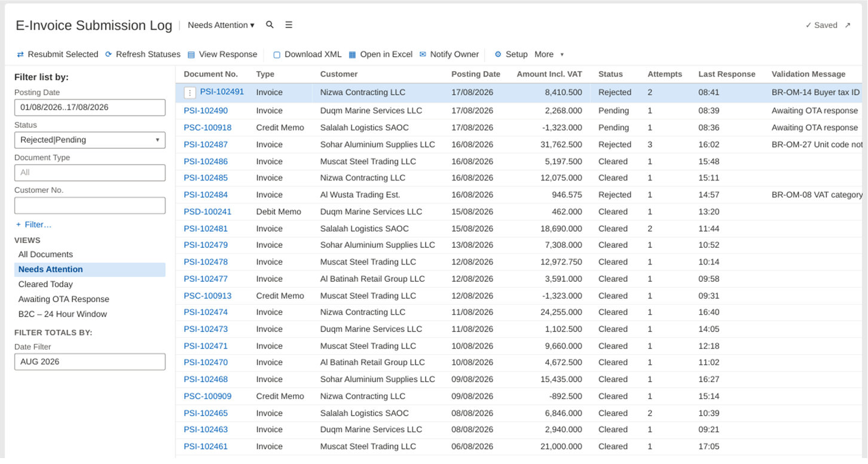Sort by Posting Date column header
Screen dimensions: 868x464
(476, 74)
